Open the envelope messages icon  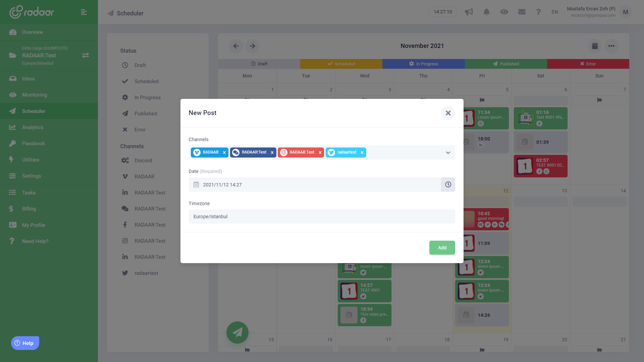click(522, 12)
